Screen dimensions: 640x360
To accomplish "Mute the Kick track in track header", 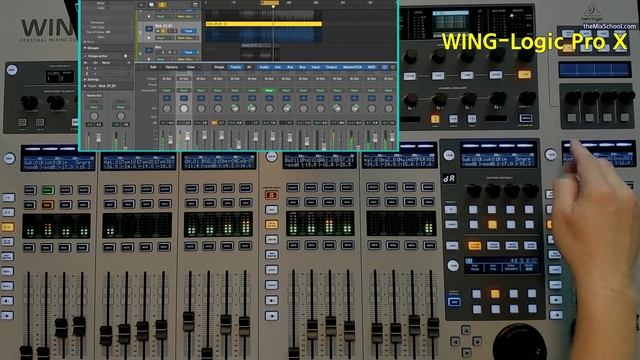I will pos(158,31).
